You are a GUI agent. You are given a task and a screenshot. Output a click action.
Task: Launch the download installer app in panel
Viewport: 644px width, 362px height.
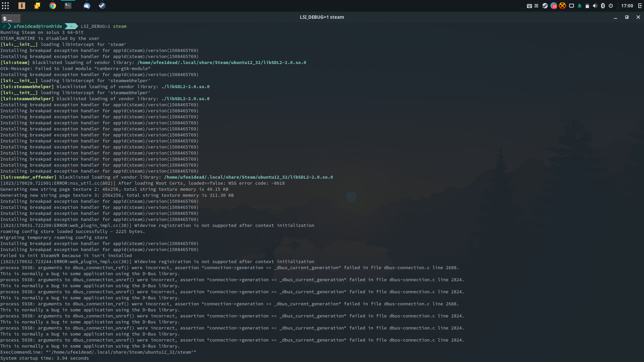pos(21,6)
